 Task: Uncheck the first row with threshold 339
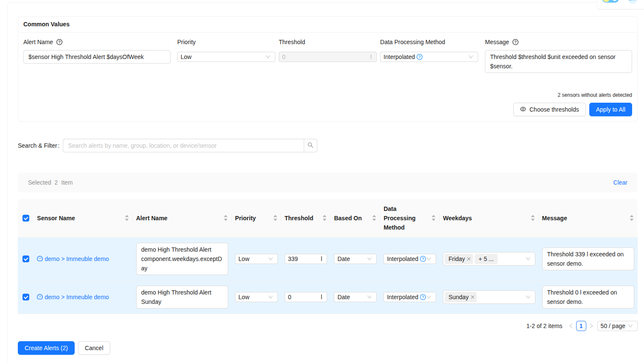point(26,259)
